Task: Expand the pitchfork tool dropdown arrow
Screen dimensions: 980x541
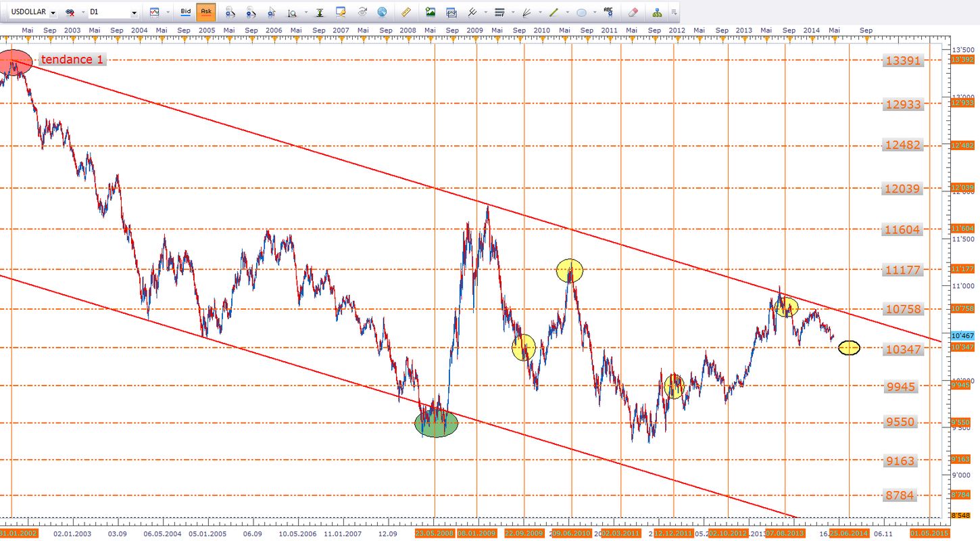Action: click(x=485, y=13)
